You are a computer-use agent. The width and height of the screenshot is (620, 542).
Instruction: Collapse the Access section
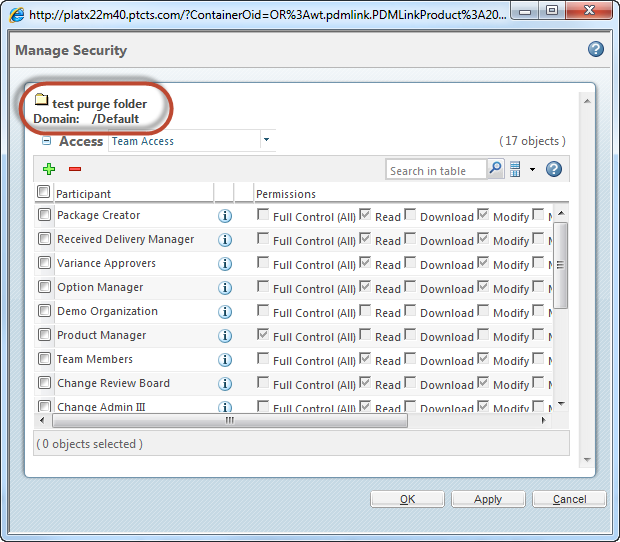pyautogui.click(x=47, y=140)
